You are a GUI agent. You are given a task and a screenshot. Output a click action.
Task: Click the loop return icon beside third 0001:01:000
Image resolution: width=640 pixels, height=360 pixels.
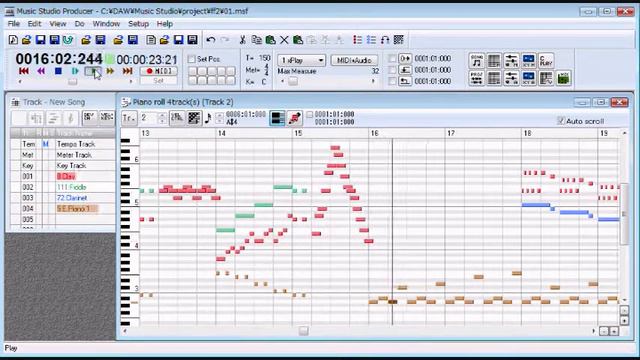(x=405, y=81)
